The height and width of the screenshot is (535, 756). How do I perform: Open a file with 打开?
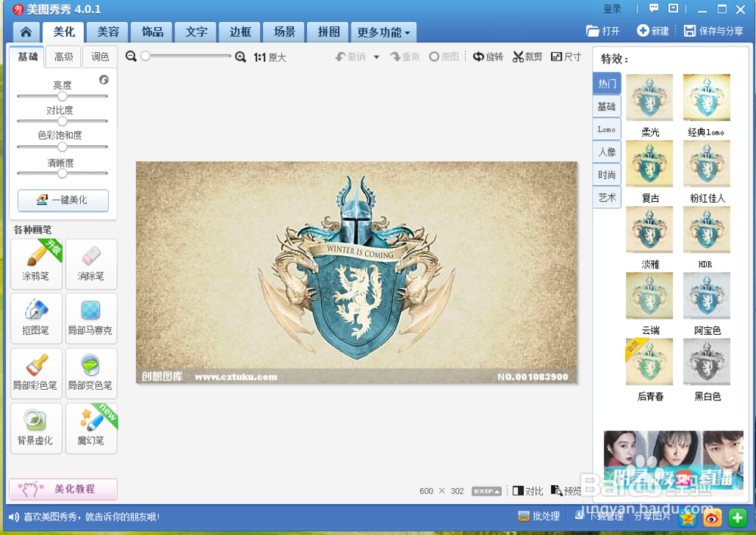pos(603,31)
